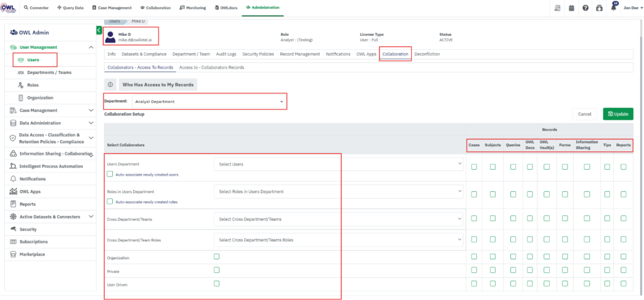Image resolution: width=644 pixels, height=300 pixels.
Task: Enable Auto-associate newly created users checkbox
Action: point(110,175)
